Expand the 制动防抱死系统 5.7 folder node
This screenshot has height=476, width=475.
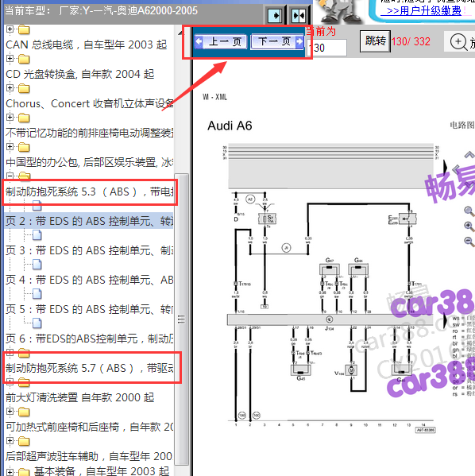point(10,353)
